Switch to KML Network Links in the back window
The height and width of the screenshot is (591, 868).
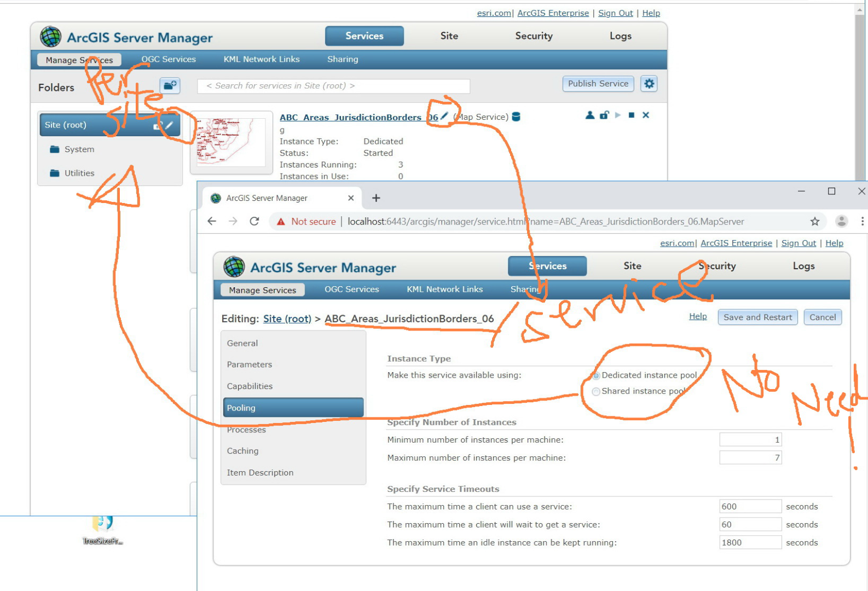pyautogui.click(x=262, y=59)
